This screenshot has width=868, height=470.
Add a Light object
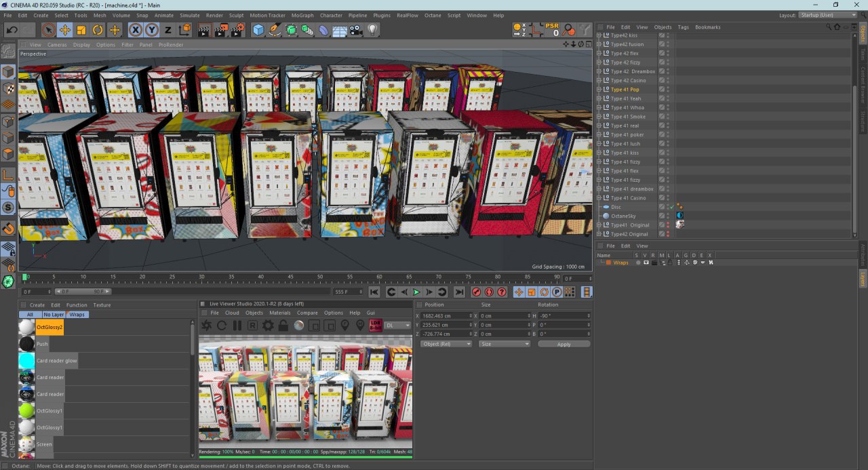[x=372, y=30]
